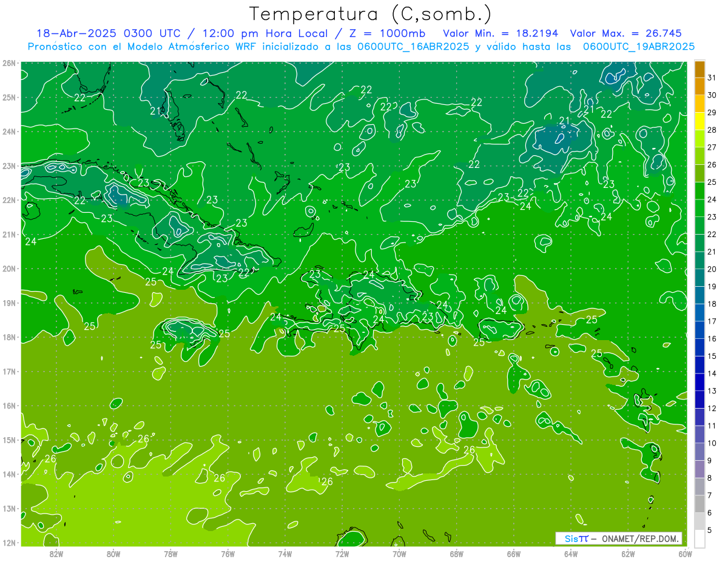The width and height of the screenshot is (728, 562).
Task: Pick the bright yellow swatch in the color scale
Action: 699,121
